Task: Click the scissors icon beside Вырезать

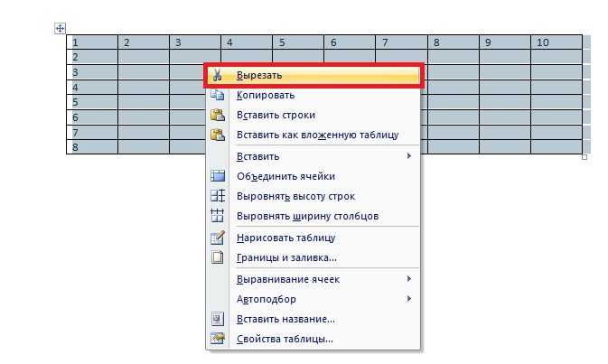Action: click(217, 75)
